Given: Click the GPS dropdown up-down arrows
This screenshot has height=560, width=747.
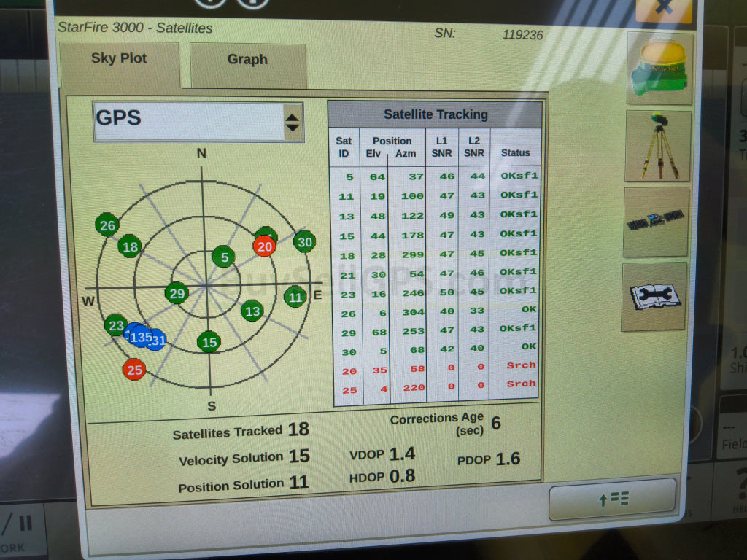Looking at the screenshot, I should point(292,122).
